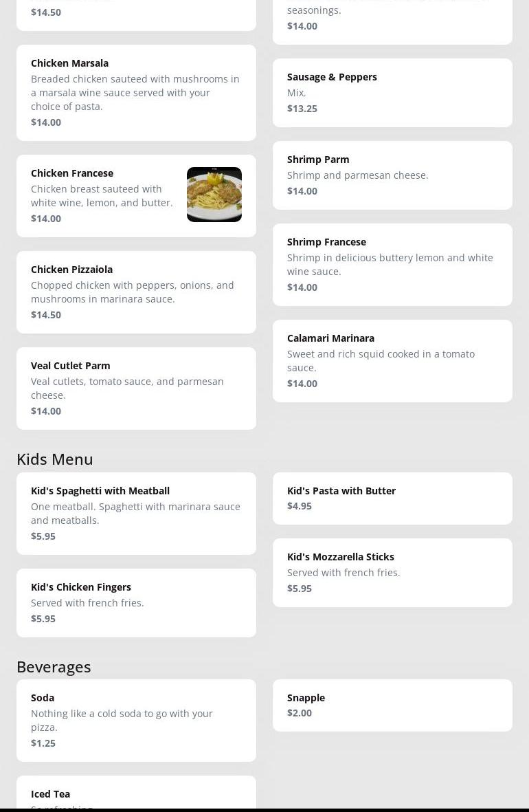Viewport: 529px width, 812px height.
Task: Open the Chicken Francese item card
Action: click(x=103, y=196)
